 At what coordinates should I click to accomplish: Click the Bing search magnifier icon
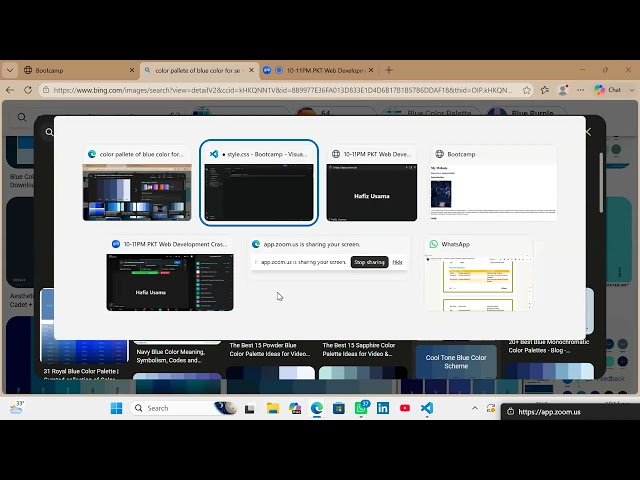[22, 118]
